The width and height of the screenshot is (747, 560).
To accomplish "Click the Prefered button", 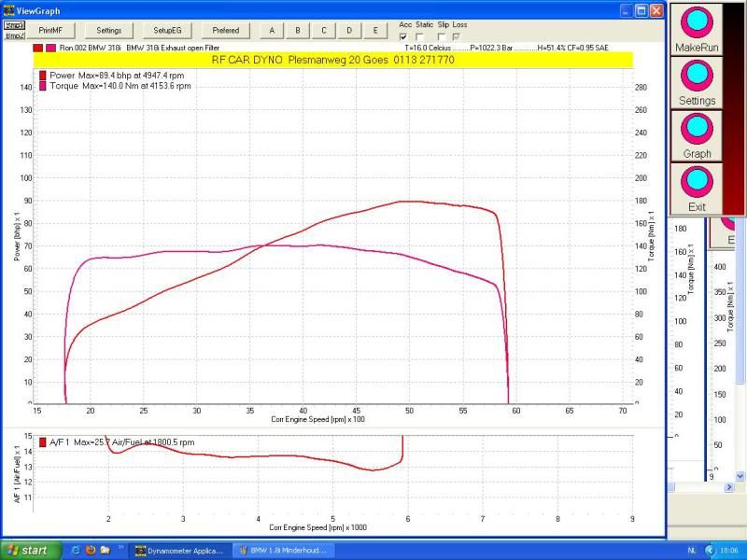I will 225,31.
